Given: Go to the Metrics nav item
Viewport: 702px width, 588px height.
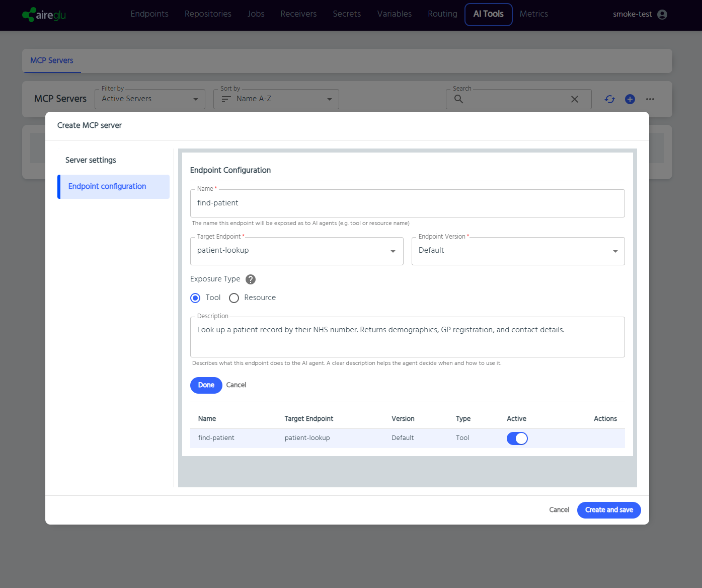Looking at the screenshot, I should (533, 14).
